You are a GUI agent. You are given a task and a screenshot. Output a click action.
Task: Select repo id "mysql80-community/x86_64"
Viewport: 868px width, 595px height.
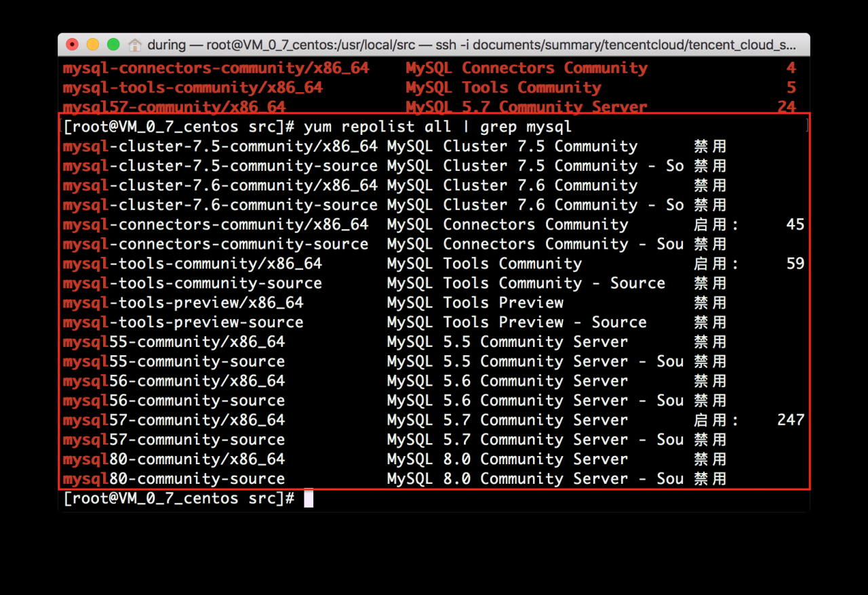click(174, 460)
